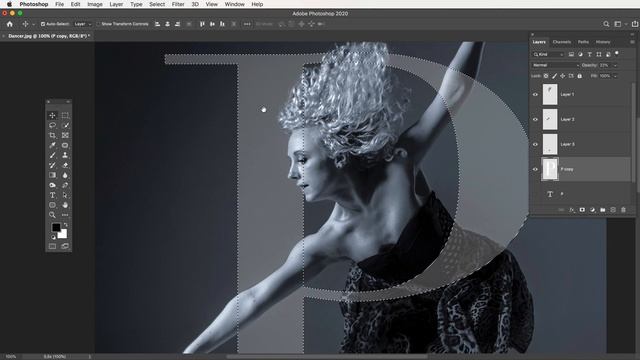This screenshot has width=640, height=360.
Task: Open the Auto-Select Layer dropdown
Action: (82, 24)
